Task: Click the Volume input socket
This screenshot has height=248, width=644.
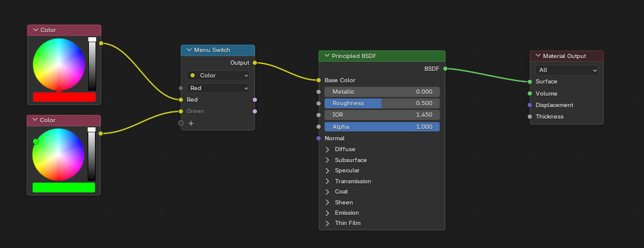Action: click(530, 94)
